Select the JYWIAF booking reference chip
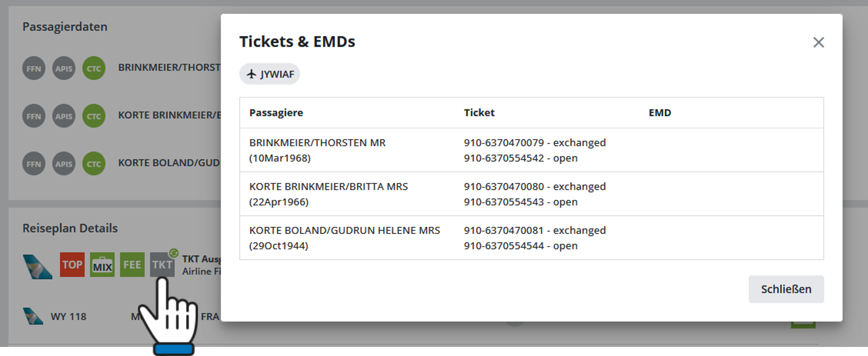868x356 pixels. coord(270,74)
